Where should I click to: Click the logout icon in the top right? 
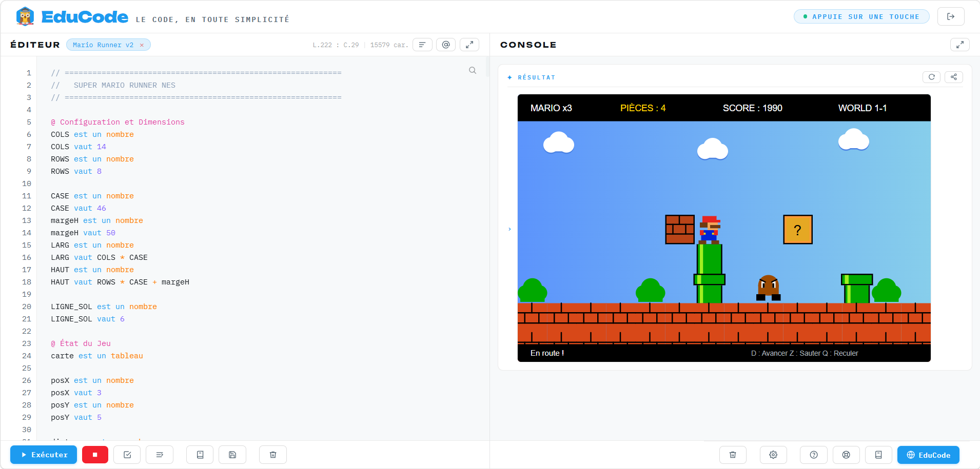point(951,16)
